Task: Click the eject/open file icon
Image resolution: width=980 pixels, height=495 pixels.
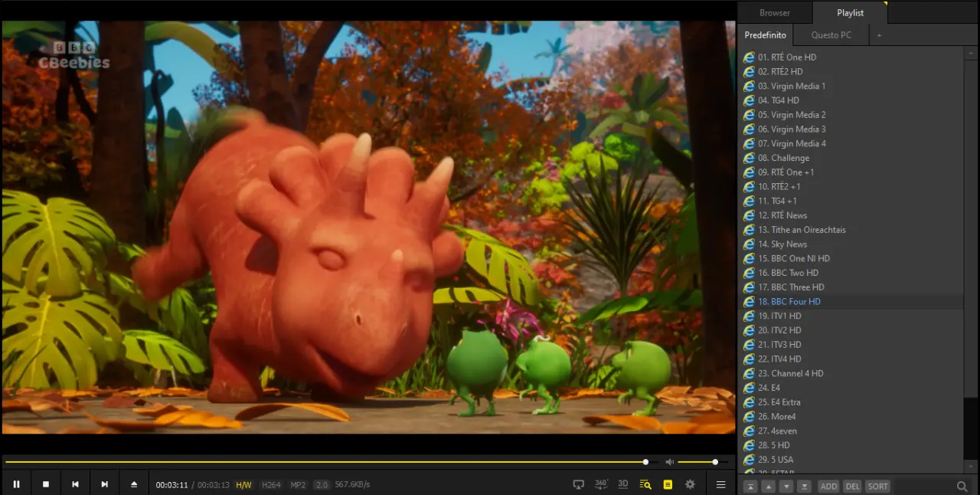Action: pos(134,484)
